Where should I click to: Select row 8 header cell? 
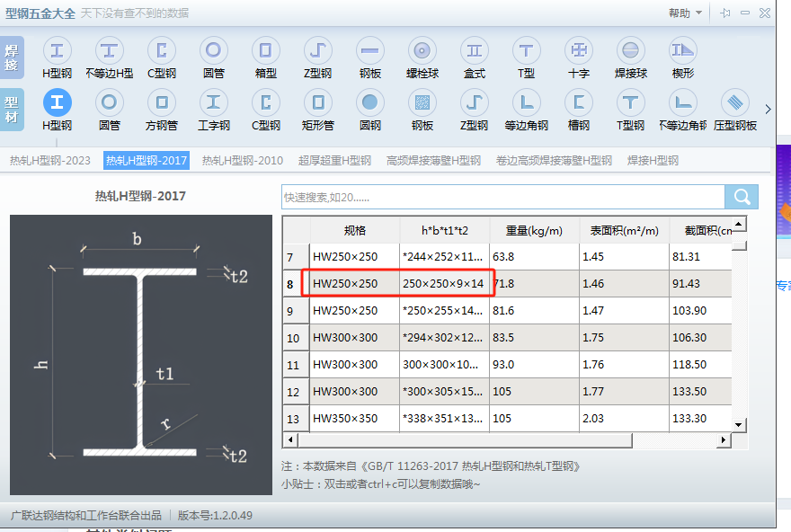click(x=297, y=284)
